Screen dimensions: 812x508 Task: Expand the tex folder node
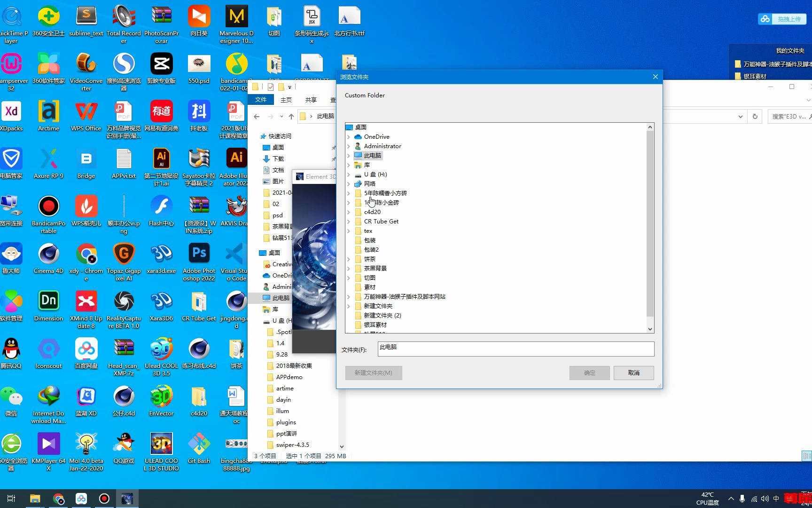[349, 231]
